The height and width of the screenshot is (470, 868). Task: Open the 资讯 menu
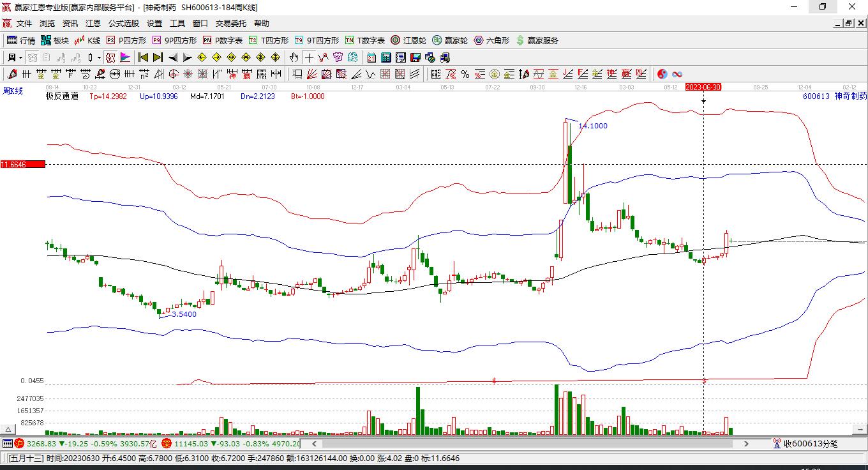coord(70,24)
